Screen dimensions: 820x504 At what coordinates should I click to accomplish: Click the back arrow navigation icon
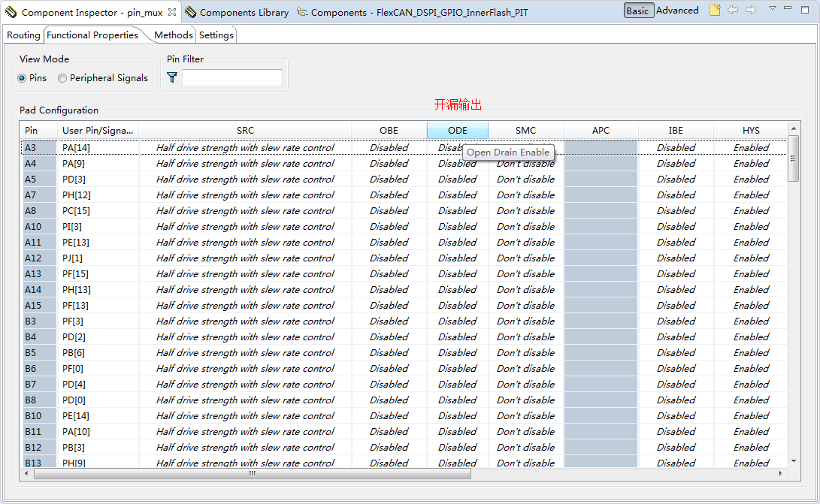point(733,10)
